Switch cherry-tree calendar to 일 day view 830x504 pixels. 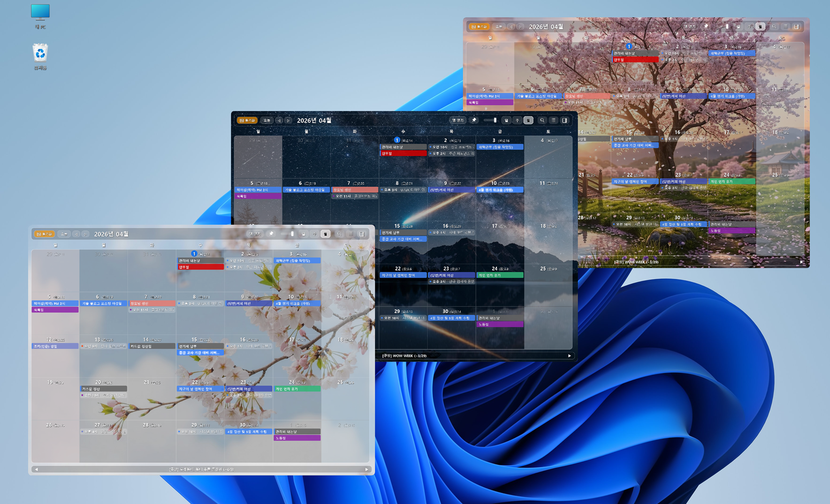[x=739, y=27]
